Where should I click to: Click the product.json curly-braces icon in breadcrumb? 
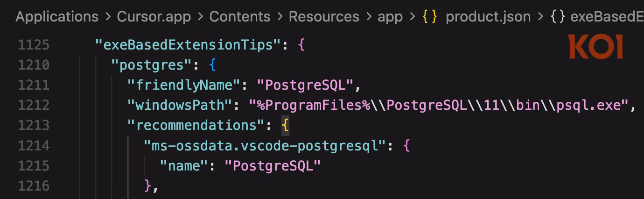(429, 17)
